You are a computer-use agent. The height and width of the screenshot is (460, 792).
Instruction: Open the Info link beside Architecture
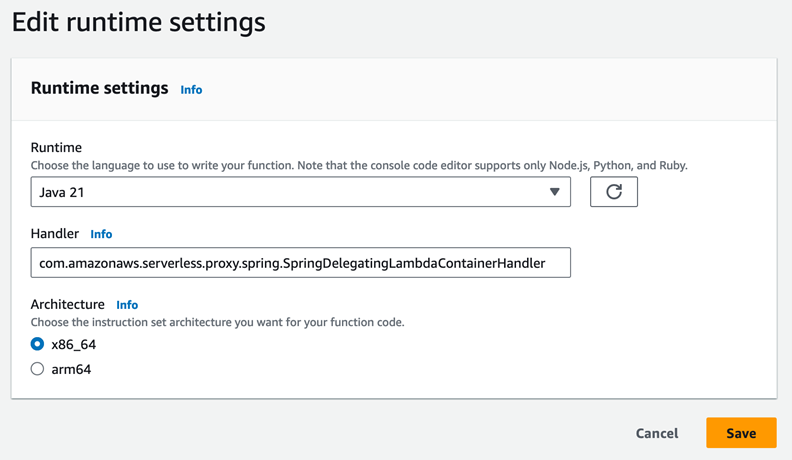pos(127,305)
